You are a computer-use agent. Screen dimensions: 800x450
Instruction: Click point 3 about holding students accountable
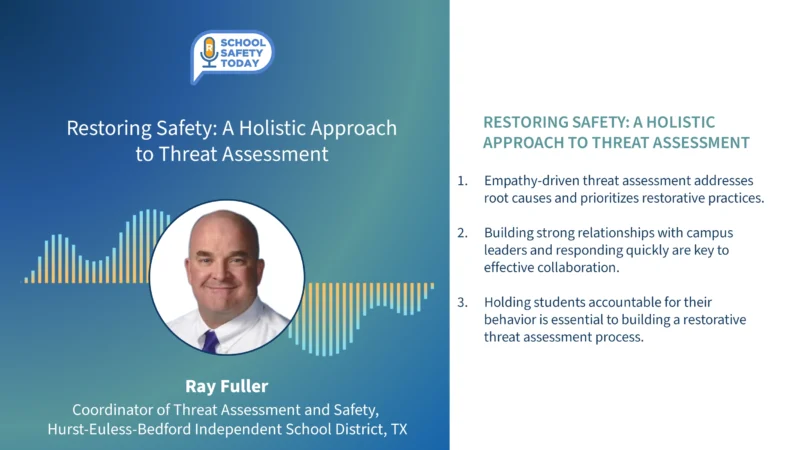point(615,319)
